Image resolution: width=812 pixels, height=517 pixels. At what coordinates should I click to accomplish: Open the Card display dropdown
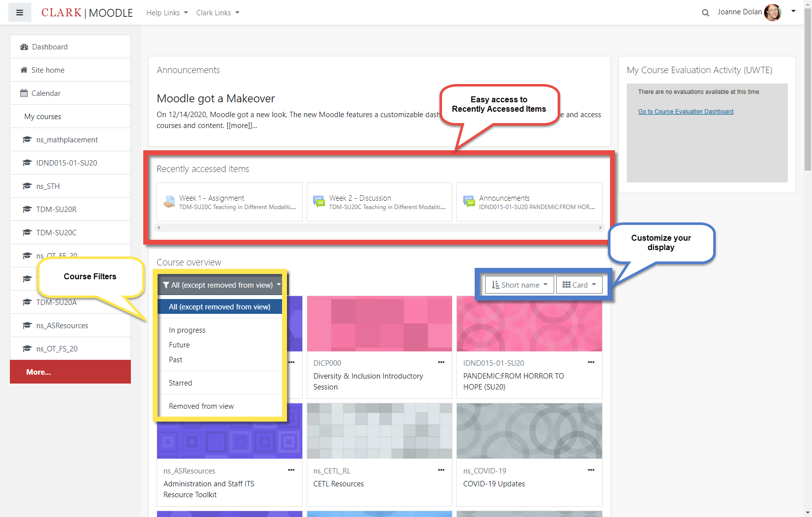point(579,285)
